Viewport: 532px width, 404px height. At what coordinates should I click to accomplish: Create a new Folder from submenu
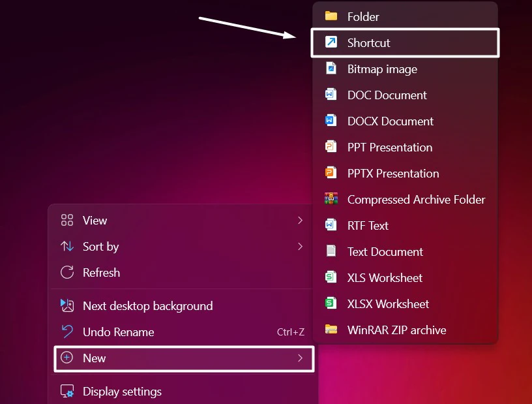(x=405, y=16)
